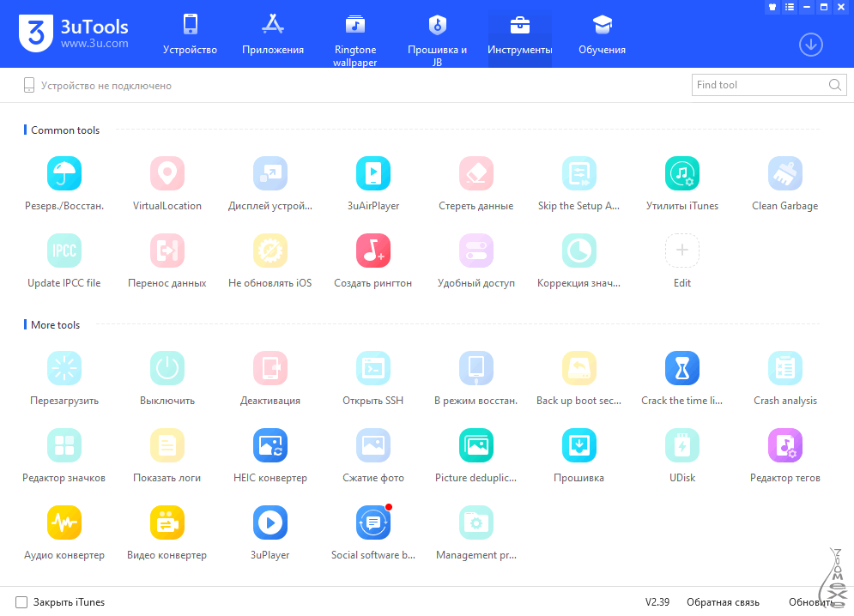Open the Сжатие фото compressor

click(373, 445)
